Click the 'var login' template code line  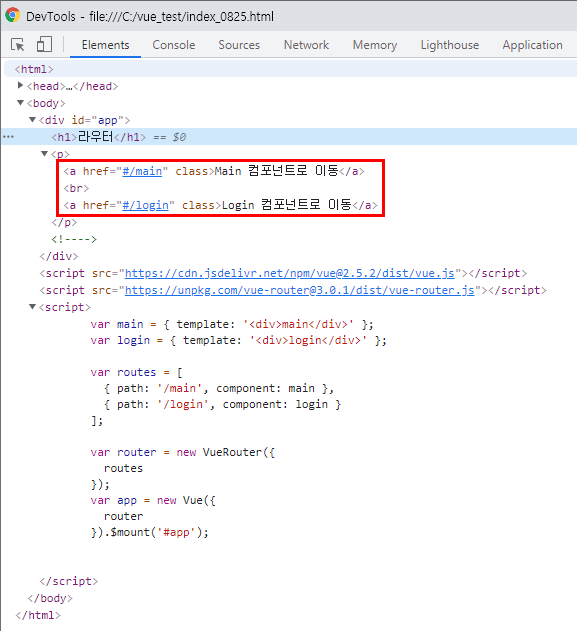click(239, 340)
